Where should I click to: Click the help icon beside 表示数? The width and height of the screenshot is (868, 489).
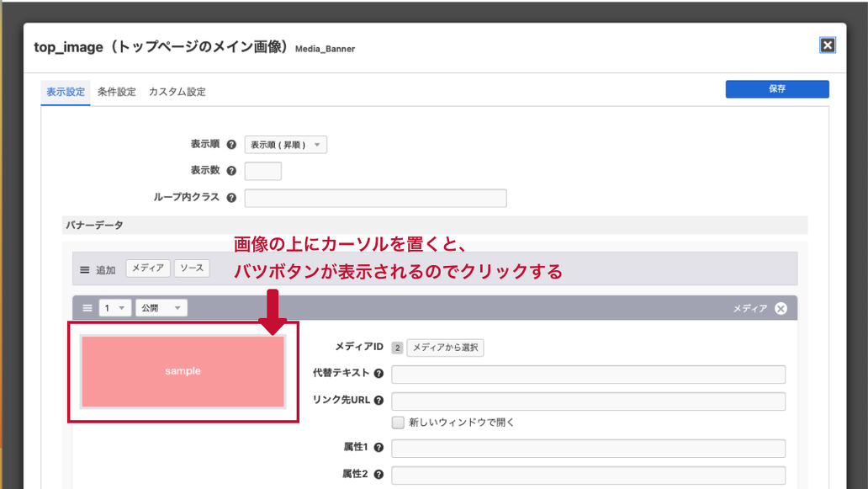click(x=231, y=171)
